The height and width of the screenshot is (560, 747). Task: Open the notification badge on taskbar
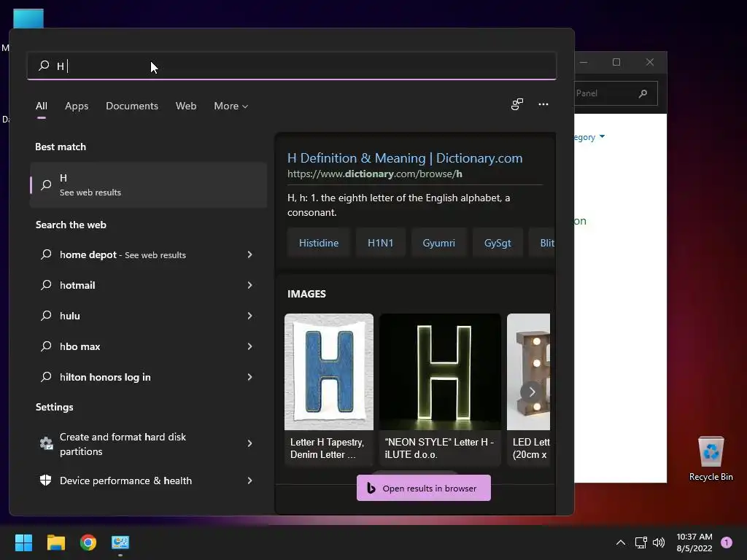tap(727, 542)
